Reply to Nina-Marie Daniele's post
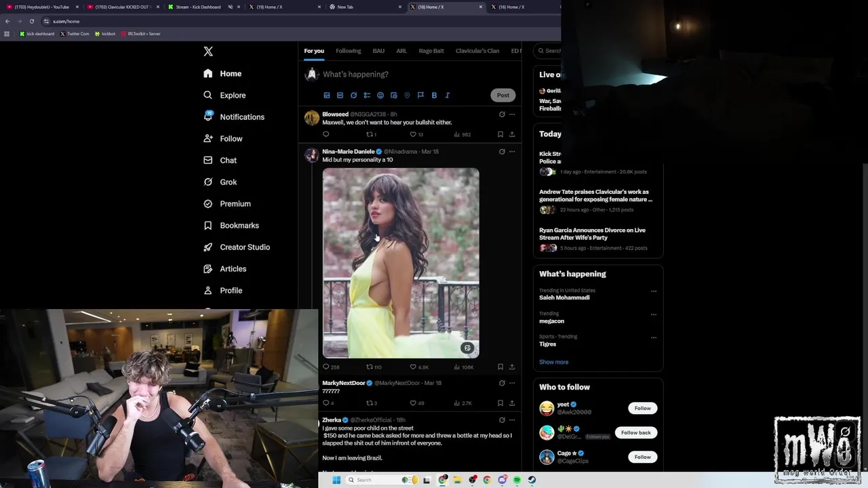Screen dimensions: 868x488 point(326,367)
